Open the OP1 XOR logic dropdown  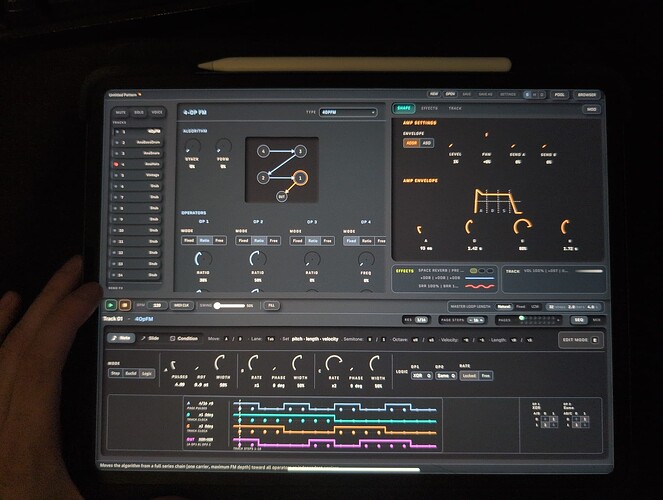[421, 376]
